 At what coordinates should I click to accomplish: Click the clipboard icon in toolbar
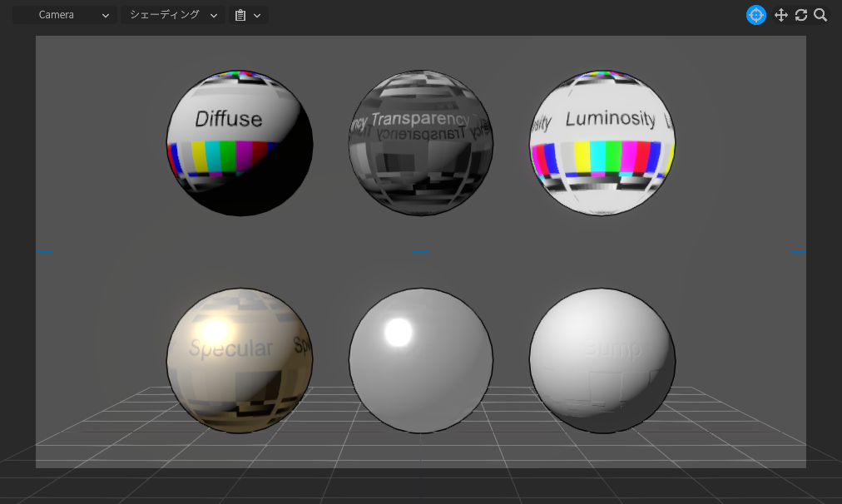240,15
